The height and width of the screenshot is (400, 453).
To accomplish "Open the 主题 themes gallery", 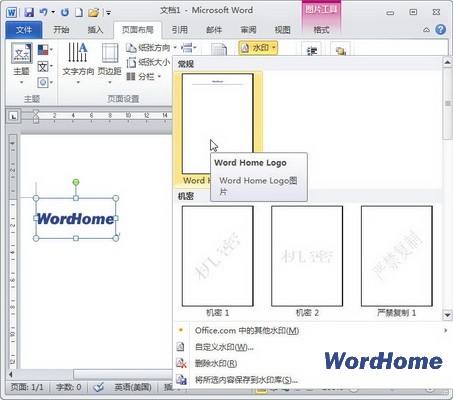I will tap(22, 63).
